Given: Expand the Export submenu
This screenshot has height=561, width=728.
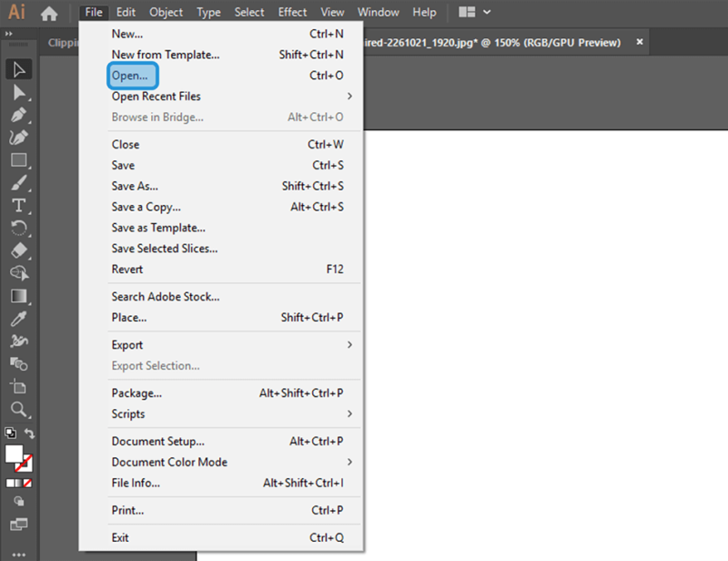Looking at the screenshot, I should pyautogui.click(x=349, y=345).
